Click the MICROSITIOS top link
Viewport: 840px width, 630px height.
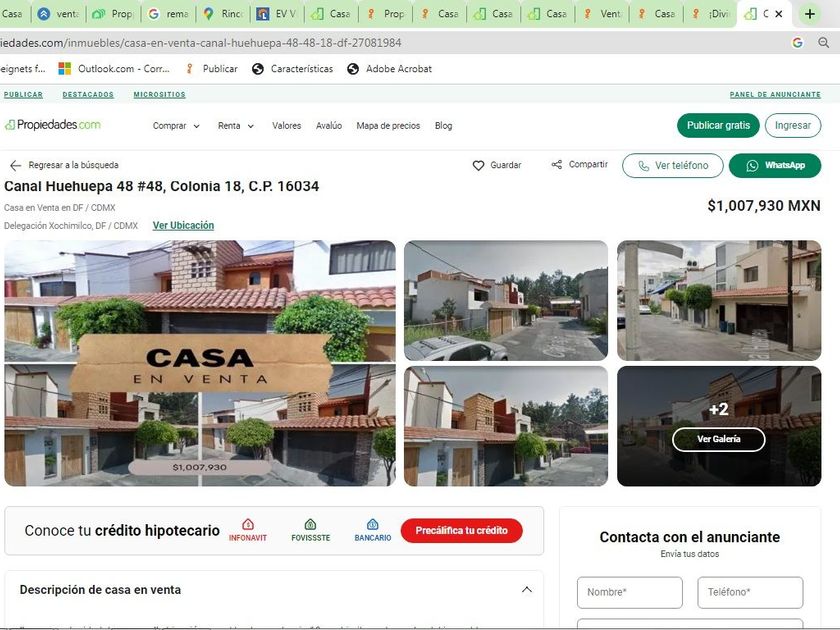[x=159, y=94]
